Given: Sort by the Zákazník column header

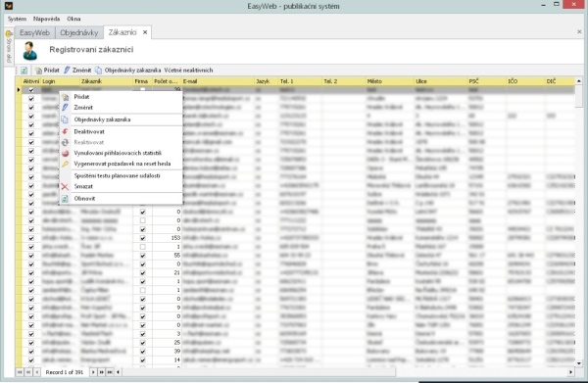Looking at the screenshot, I should click(x=106, y=81).
